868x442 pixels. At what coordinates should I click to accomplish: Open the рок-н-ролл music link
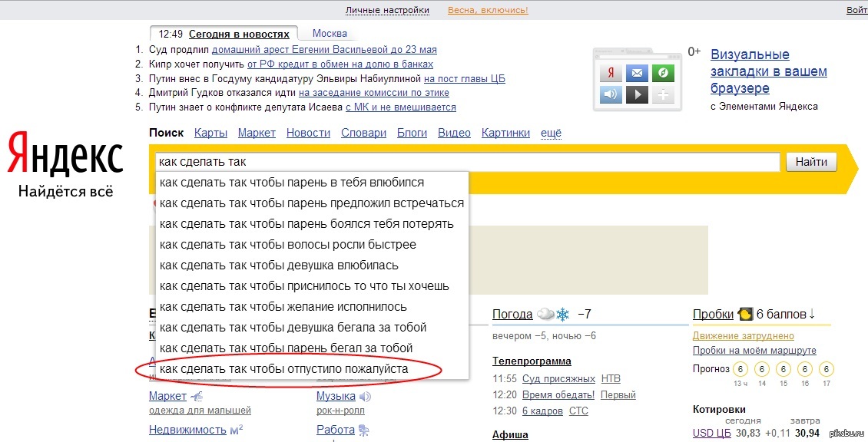[x=340, y=411]
